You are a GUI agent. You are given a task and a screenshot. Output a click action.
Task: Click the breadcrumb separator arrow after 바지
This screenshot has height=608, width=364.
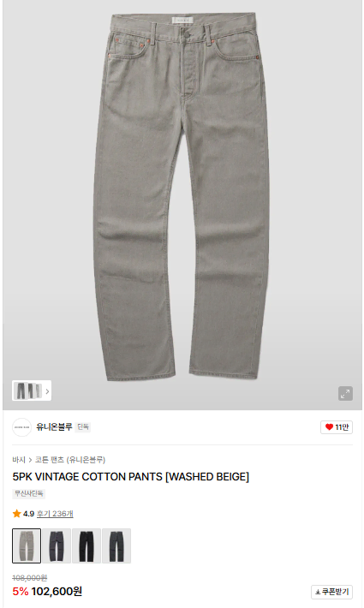(30, 460)
